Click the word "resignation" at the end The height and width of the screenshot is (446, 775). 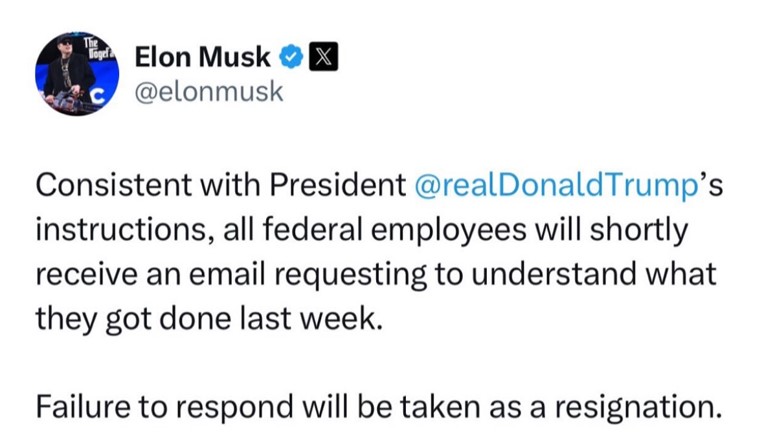[x=634, y=408]
